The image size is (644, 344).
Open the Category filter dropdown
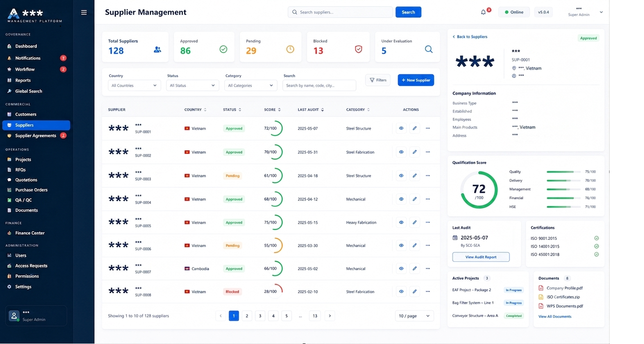(x=251, y=85)
